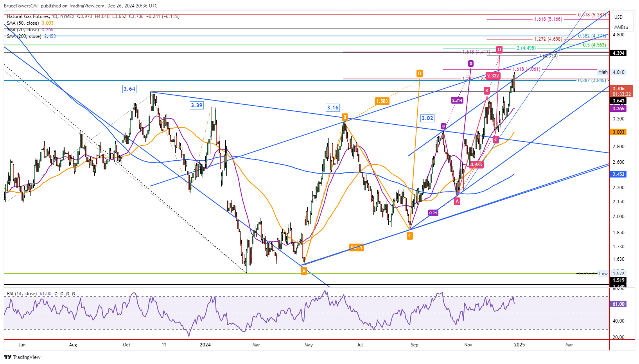Screen dimensions: 639x364
Task: Click the pink C pattern point
Action: point(496,140)
